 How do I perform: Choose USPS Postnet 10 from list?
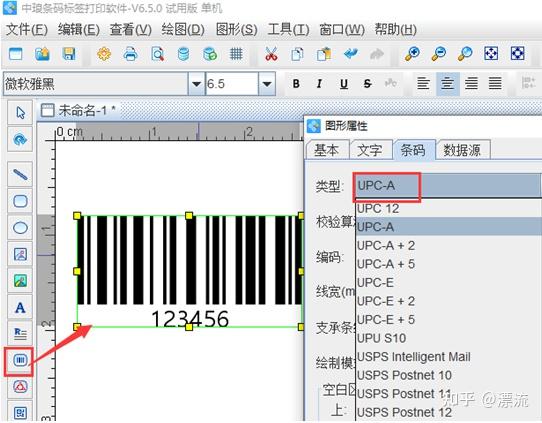pyautogui.click(x=449, y=375)
